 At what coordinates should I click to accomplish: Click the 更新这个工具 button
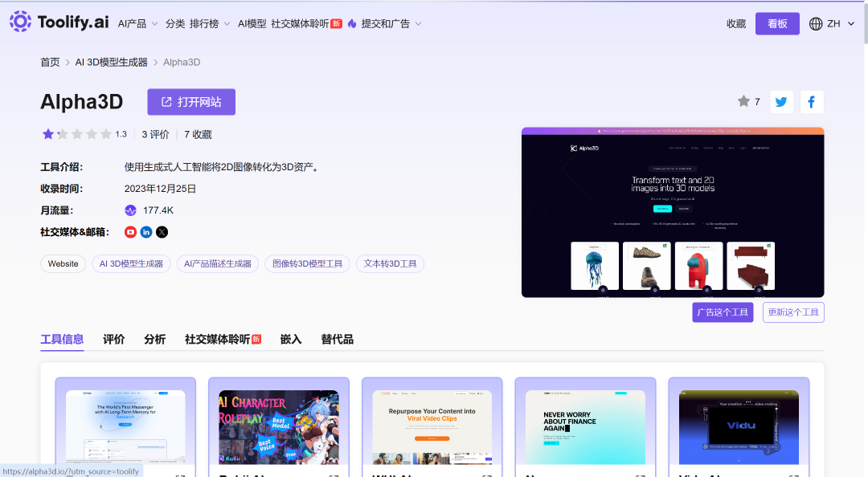tap(793, 312)
